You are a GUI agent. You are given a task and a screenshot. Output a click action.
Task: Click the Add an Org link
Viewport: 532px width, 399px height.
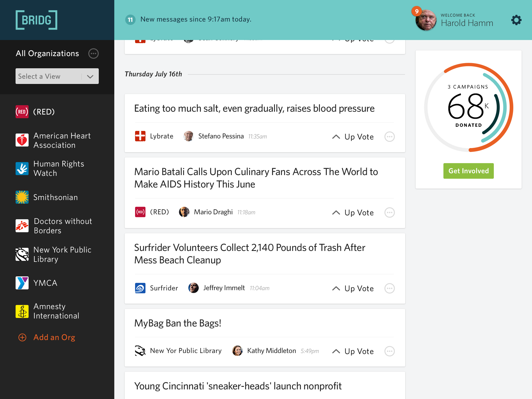point(54,337)
